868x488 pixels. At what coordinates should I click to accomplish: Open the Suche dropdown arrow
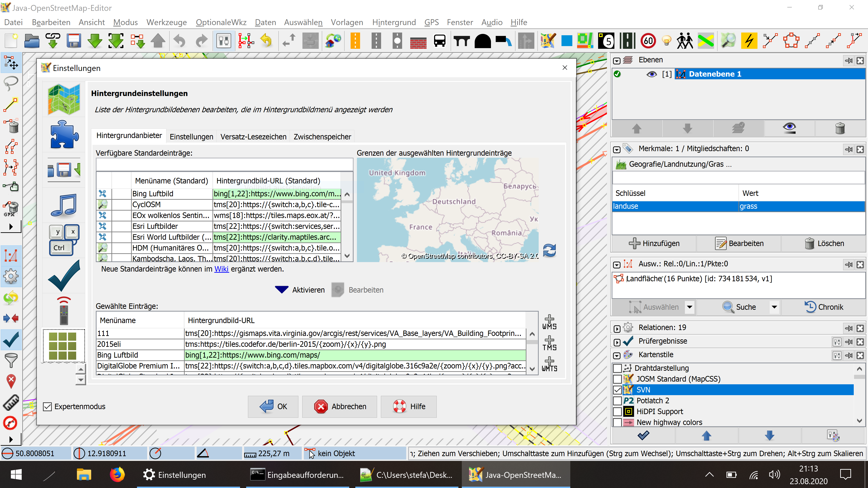[774, 307]
